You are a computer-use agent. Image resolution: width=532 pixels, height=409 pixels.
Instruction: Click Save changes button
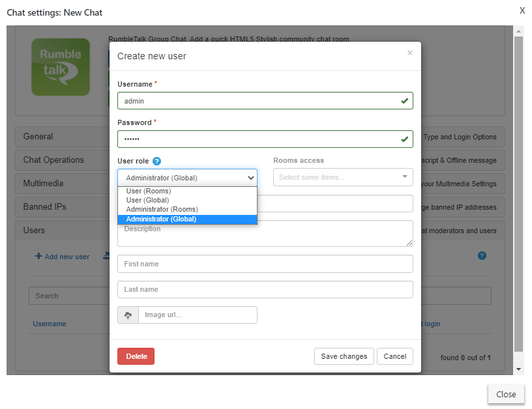(x=344, y=356)
